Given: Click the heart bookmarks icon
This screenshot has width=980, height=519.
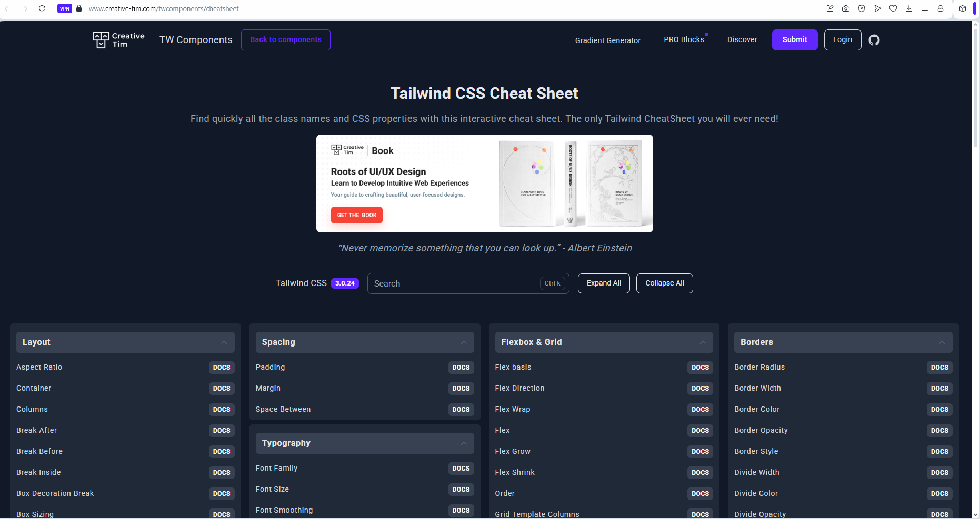Looking at the screenshot, I should click(893, 8).
